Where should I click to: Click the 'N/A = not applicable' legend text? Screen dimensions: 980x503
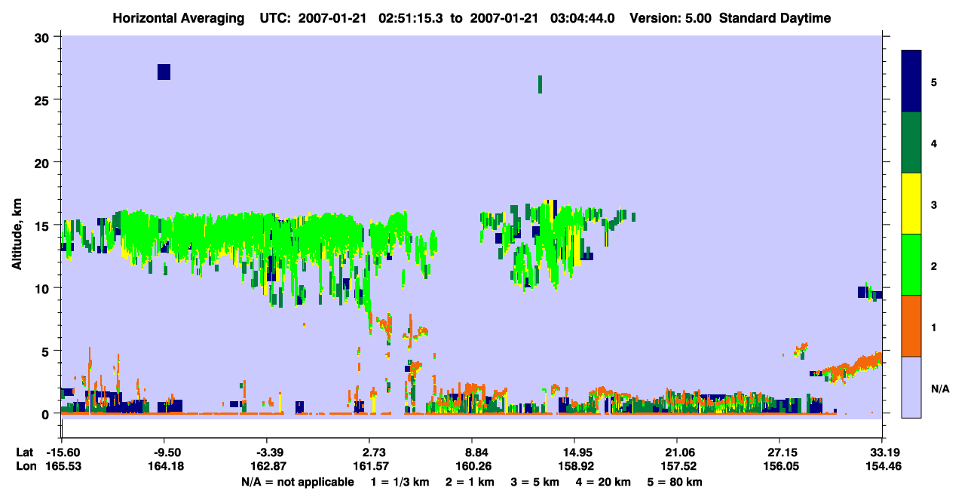pyautogui.click(x=297, y=482)
